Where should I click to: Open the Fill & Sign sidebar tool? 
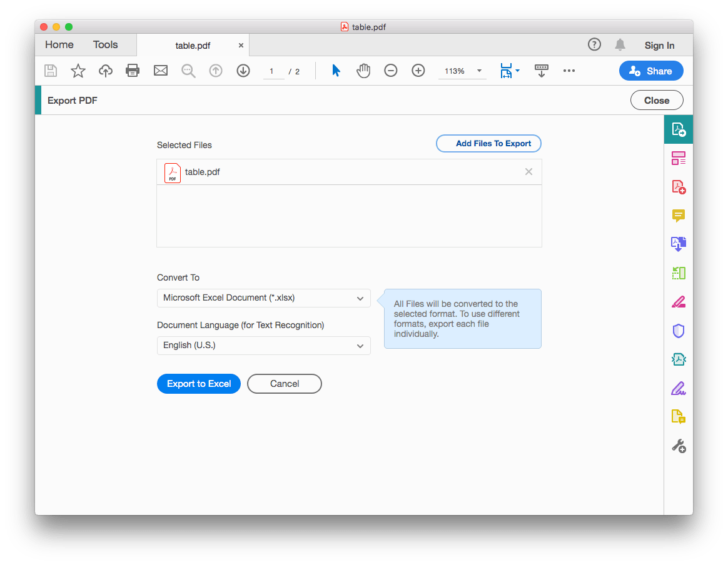[x=679, y=388]
